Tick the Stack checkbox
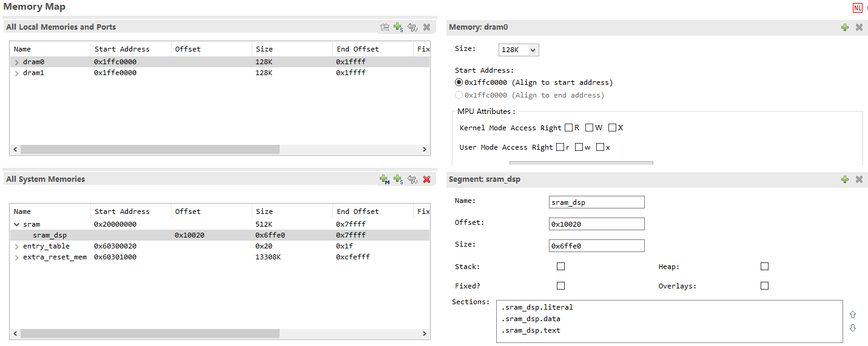868x346 pixels. [560, 267]
